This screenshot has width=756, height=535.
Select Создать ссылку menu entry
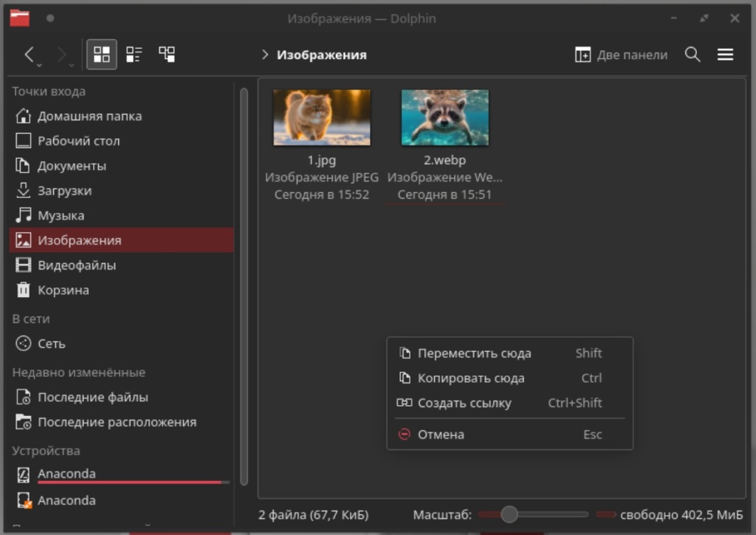pyautogui.click(x=464, y=403)
